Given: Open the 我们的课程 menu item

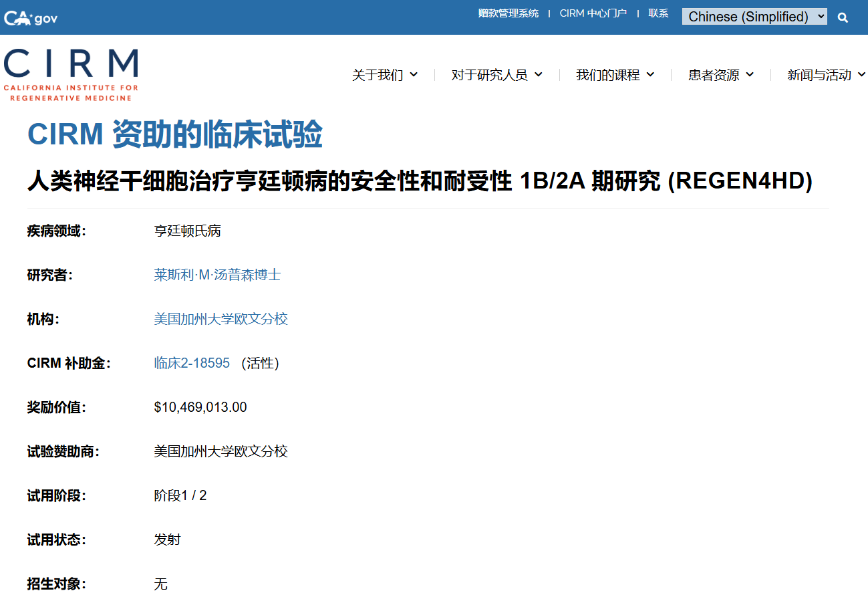Looking at the screenshot, I should [x=608, y=75].
